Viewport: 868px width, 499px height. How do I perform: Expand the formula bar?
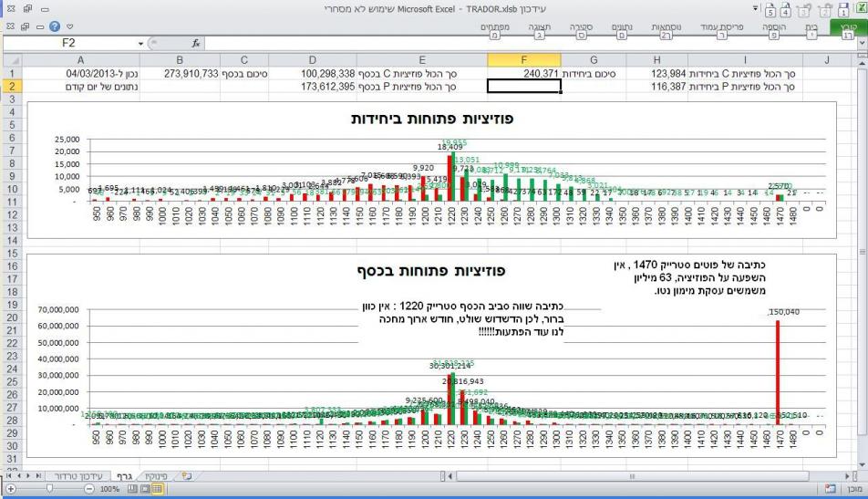pyautogui.click(x=860, y=43)
